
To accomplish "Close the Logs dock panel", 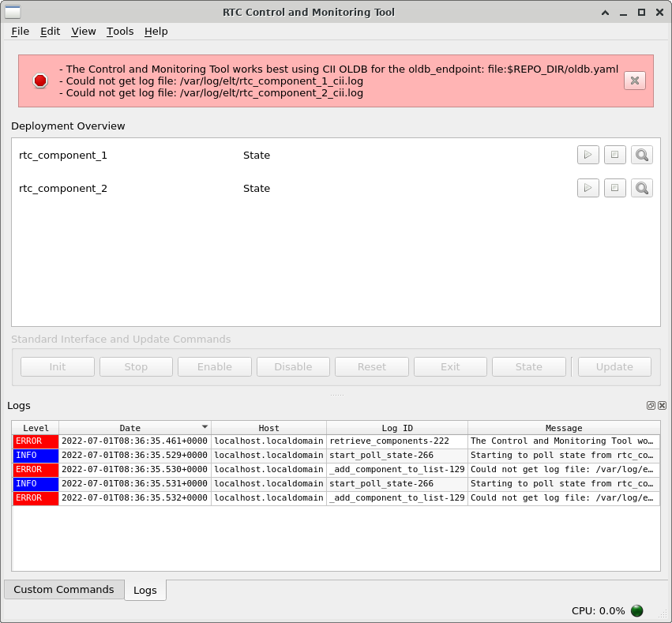I will click(662, 406).
